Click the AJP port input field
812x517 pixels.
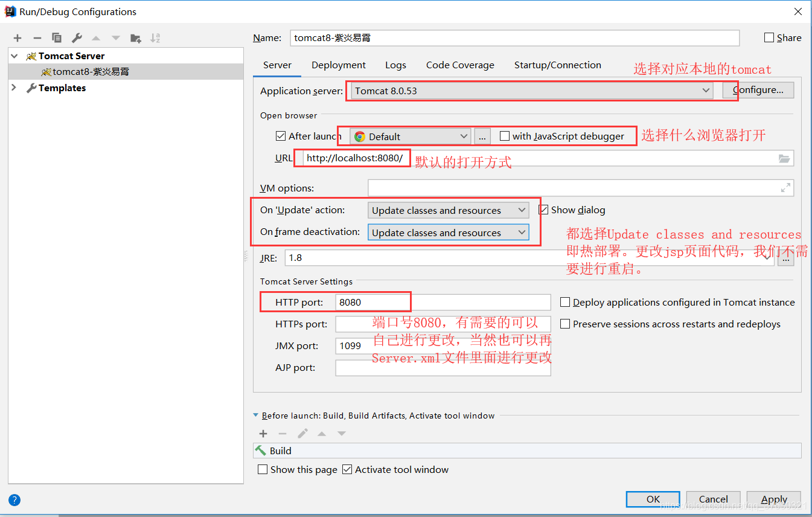(x=443, y=367)
